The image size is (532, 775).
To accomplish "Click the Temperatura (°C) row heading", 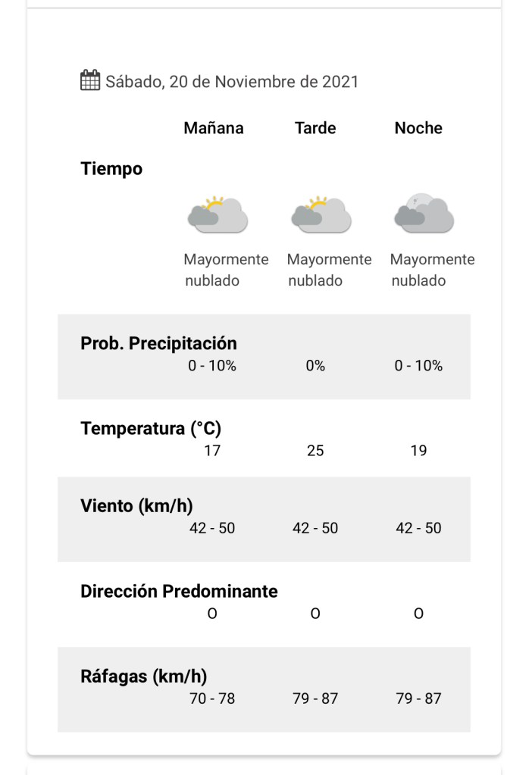I will coord(151,429).
